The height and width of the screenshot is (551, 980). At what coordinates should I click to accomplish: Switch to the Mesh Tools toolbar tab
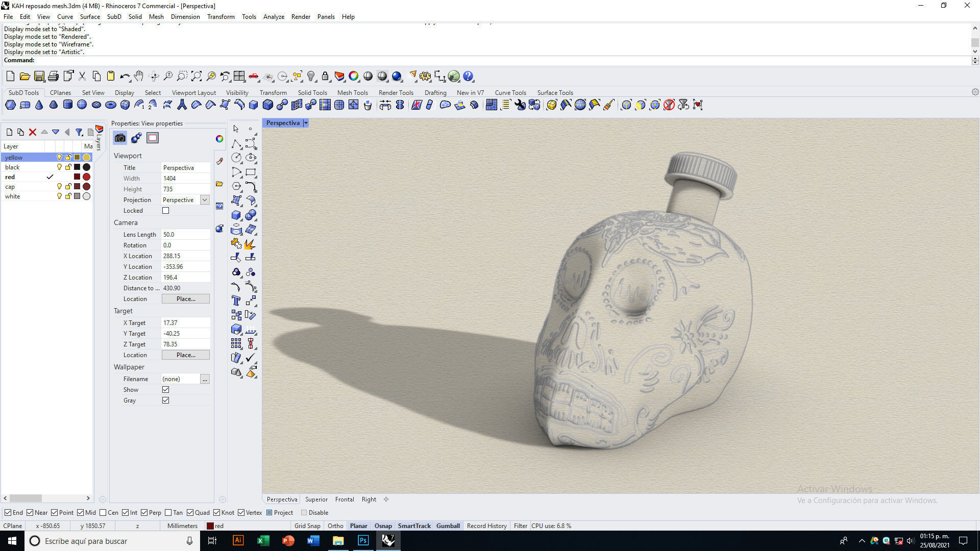pyautogui.click(x=353, y=93)
